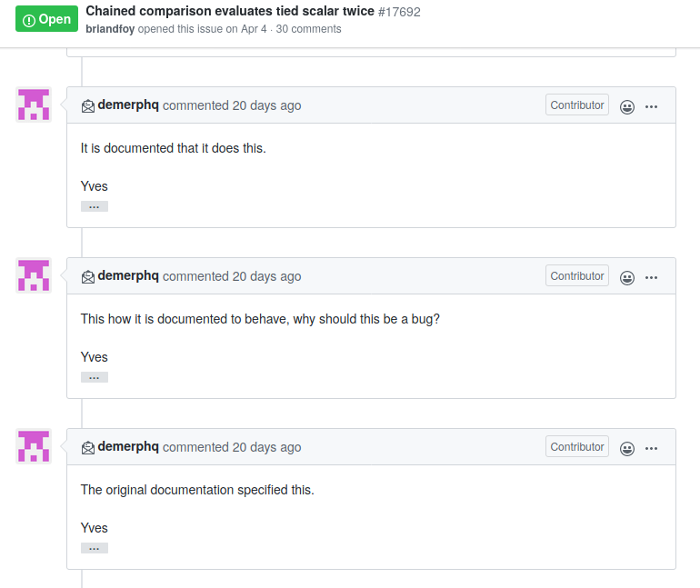700x588 pixels.
Task: Click demerphq username on third comment
Action: [128, 447]
